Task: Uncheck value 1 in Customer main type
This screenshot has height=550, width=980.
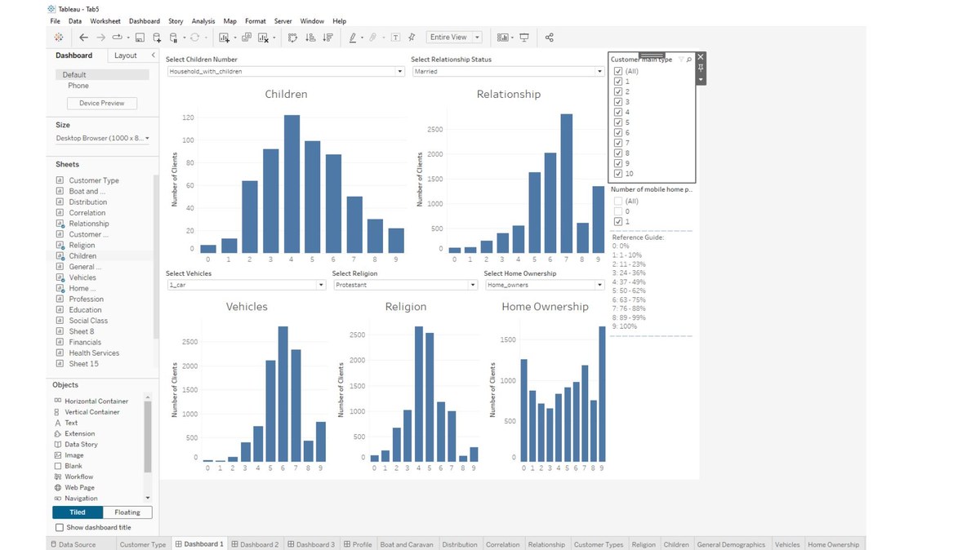Action: point(618,82)
